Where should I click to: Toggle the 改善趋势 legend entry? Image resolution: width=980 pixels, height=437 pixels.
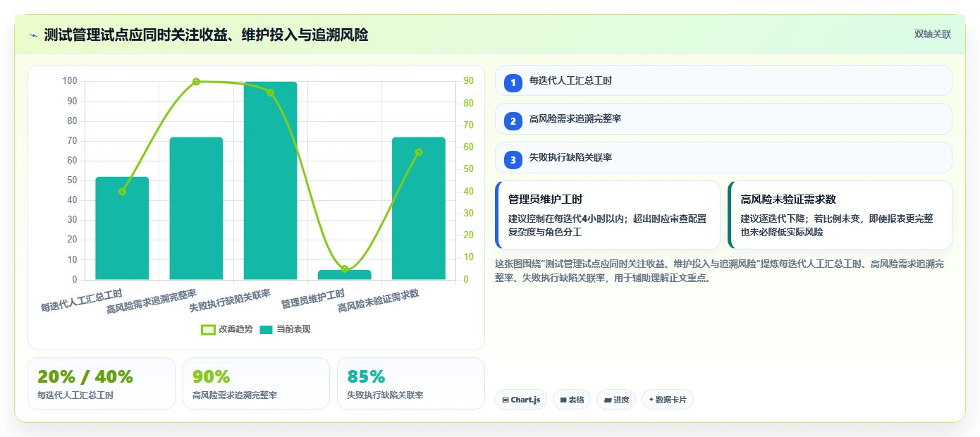(x=227, y=329)
